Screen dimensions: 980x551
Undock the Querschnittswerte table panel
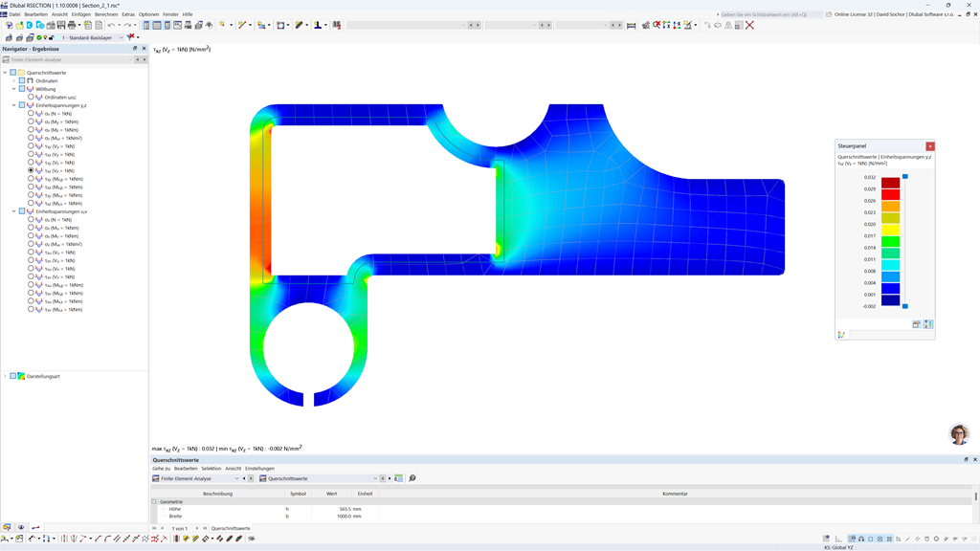tap(967, 459)
